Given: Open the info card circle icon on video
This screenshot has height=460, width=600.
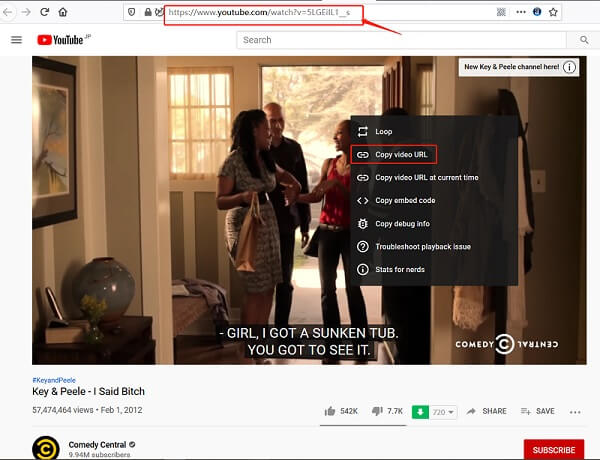Looking at the screenshot, I should (x=569, y=67).
